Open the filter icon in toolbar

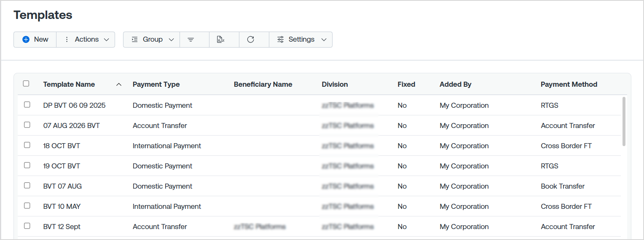click(x=191, y=40)
